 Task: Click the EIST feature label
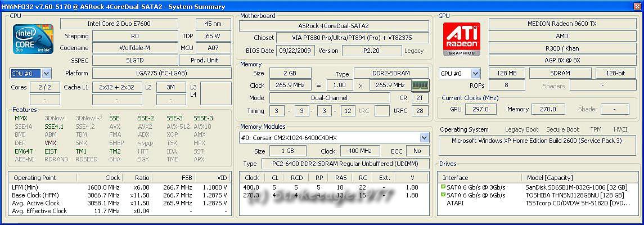(51, 151)
